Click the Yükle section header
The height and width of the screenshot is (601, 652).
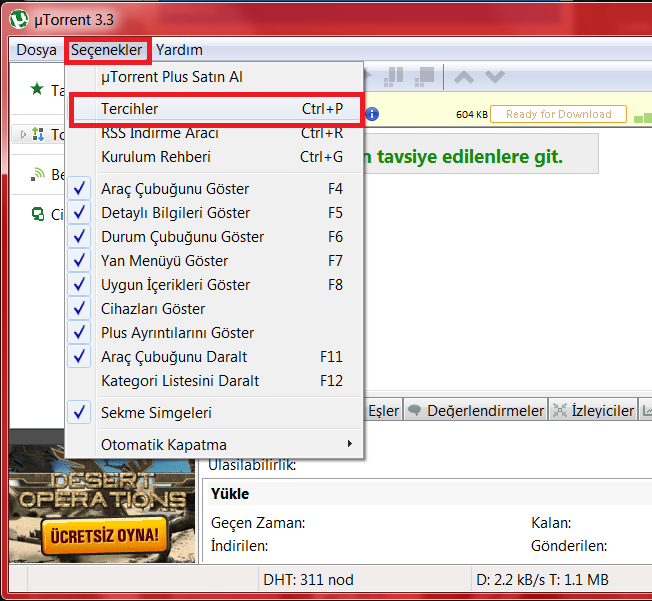[x=230, y=494]
